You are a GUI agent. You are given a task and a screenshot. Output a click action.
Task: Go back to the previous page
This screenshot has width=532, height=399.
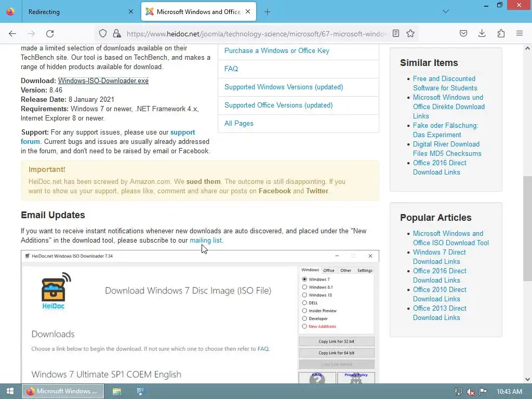(12, 33)
